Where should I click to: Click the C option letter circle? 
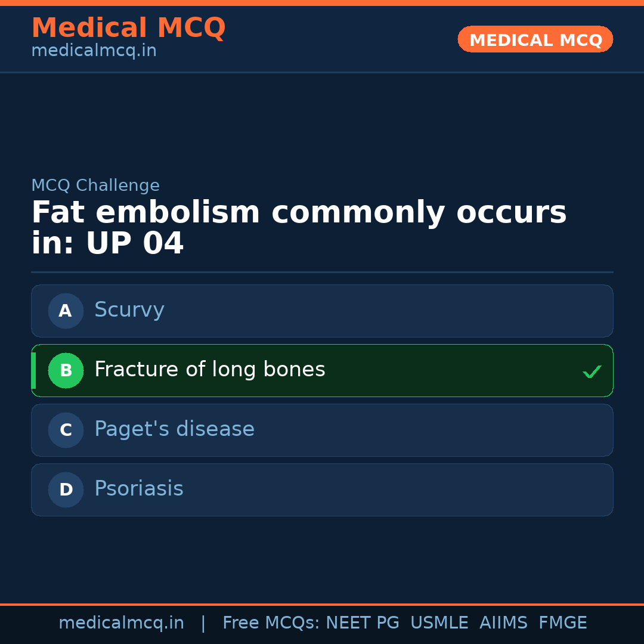66,430
